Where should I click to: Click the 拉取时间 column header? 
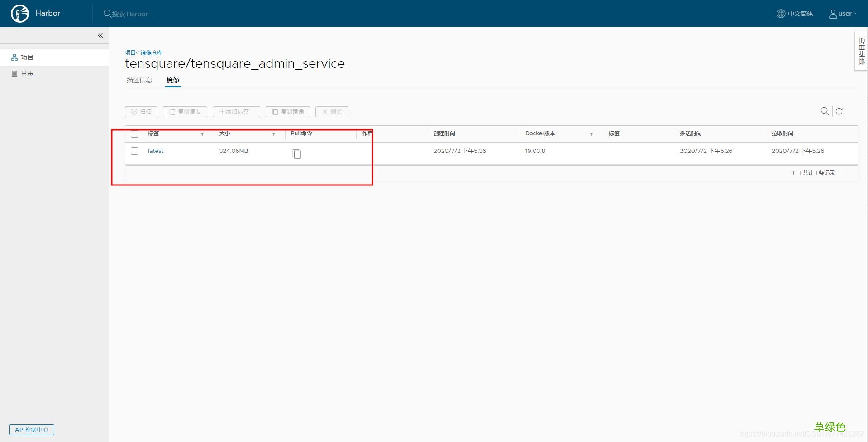click(x=782, y=133)
